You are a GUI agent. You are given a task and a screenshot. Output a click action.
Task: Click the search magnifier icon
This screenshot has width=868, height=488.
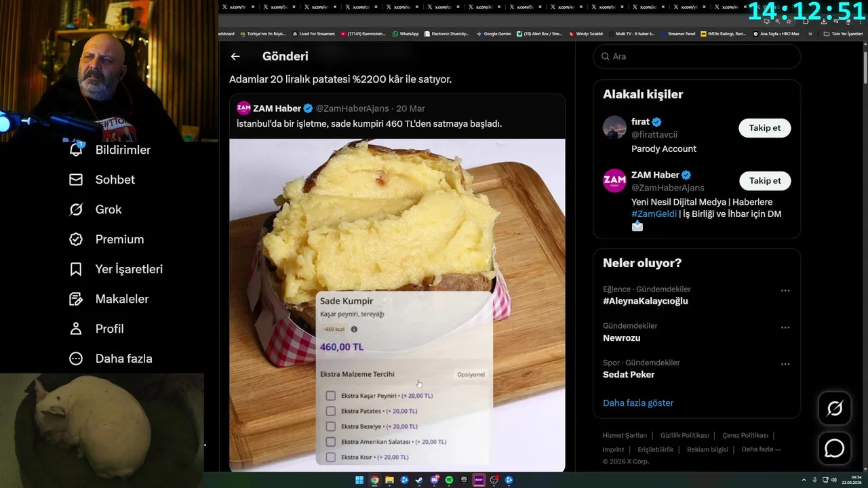tap(605, 56)
